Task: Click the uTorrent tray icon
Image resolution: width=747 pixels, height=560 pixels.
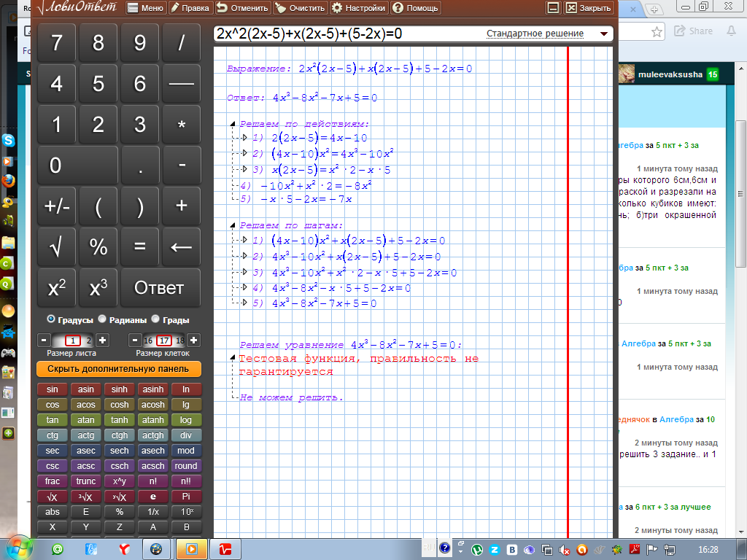Action: (x=477, y=550)
